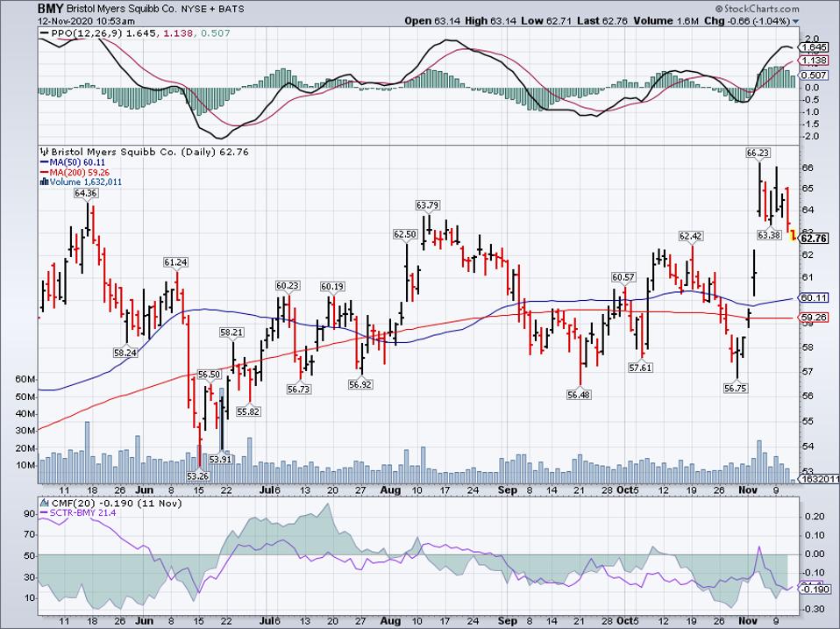The image size is (840, 629).
Task: Click the bar-chart icon before Bristol Myers Squibb (Daily)
Action: pyautogui.click(x=45, y=152)
